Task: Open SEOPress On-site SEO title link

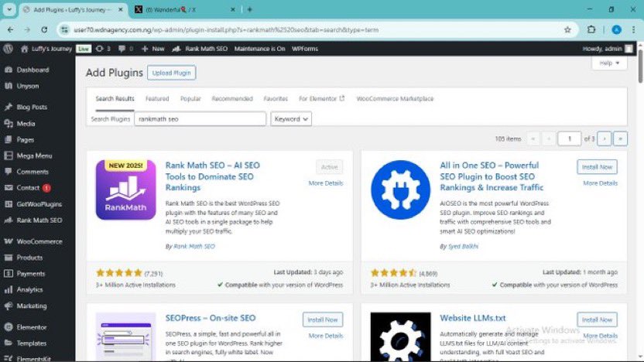Action: [211, 318]
